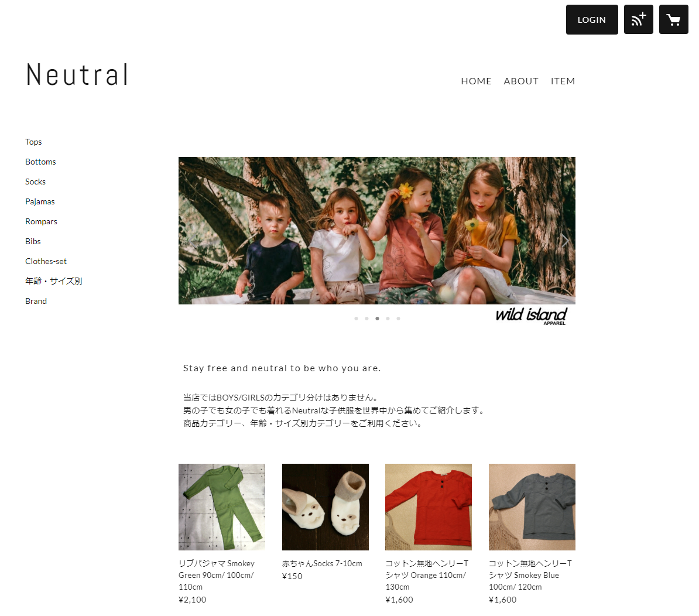Select the fourth carousel dot

pos(388,319)
